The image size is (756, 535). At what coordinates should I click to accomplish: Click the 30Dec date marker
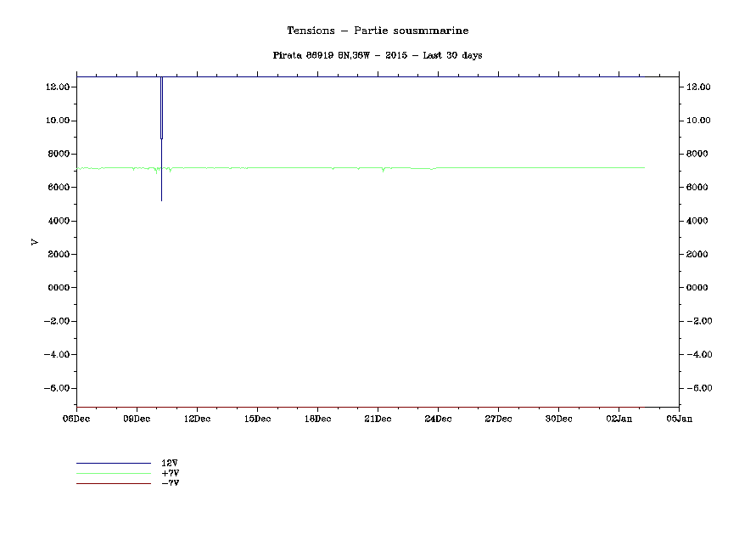pos(558,418)
